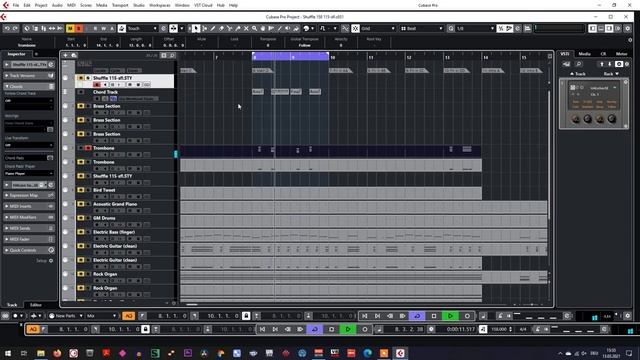Select the Zoom magnifier tool
Viewport: 640px width, 360px height.
(254, 28)
